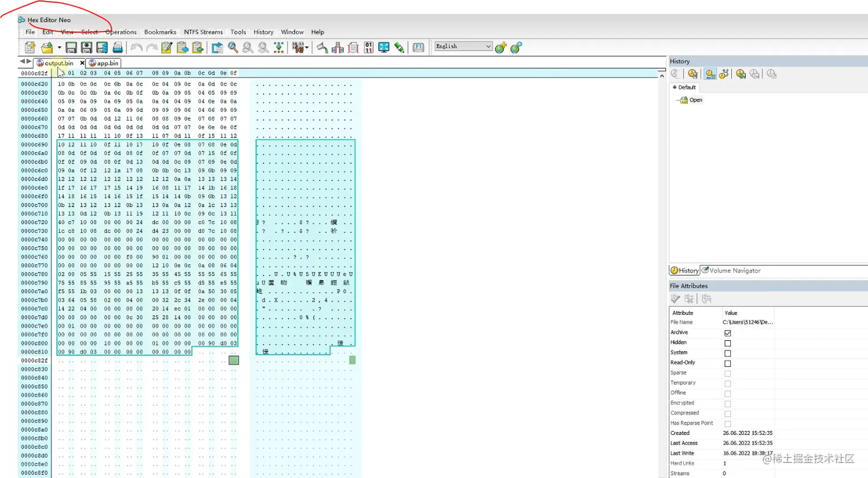Open the Bookmarks menu
Viewport: 868px width, 478px height.
click(160, 32)
